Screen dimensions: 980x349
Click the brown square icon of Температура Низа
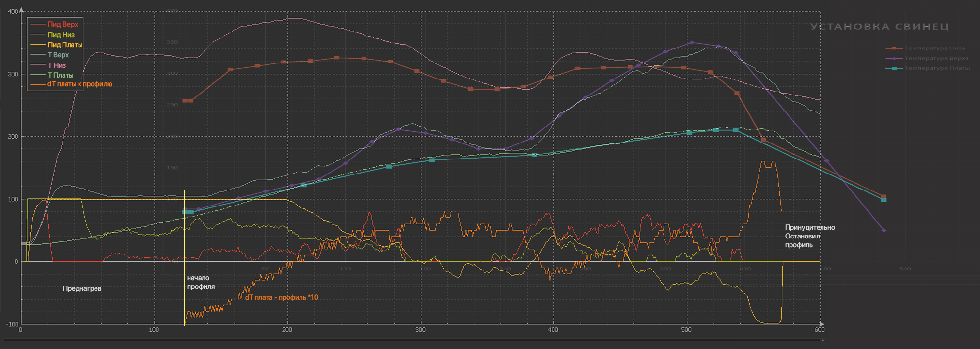click(894, 48)
